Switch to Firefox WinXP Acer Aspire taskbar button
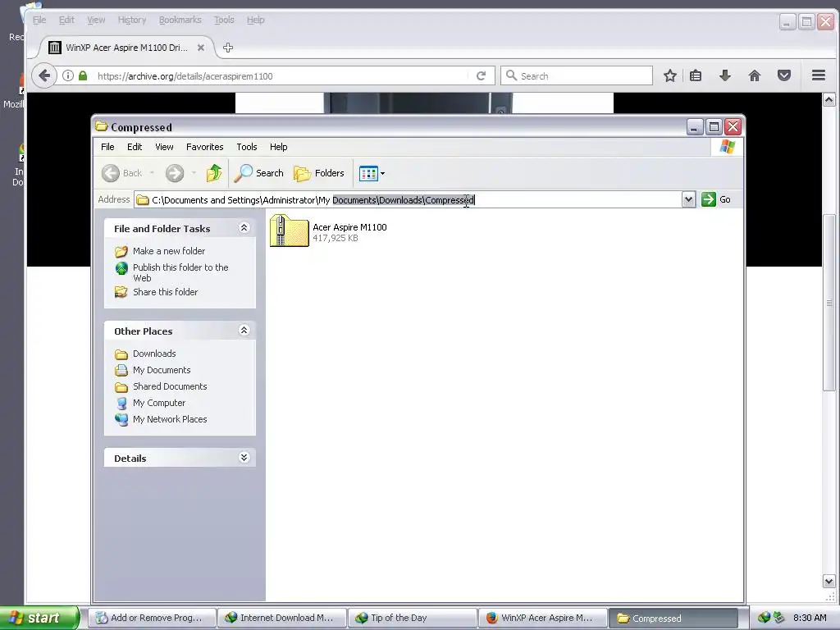Viewport: 840px width, 630px height. tap(543, 618)
